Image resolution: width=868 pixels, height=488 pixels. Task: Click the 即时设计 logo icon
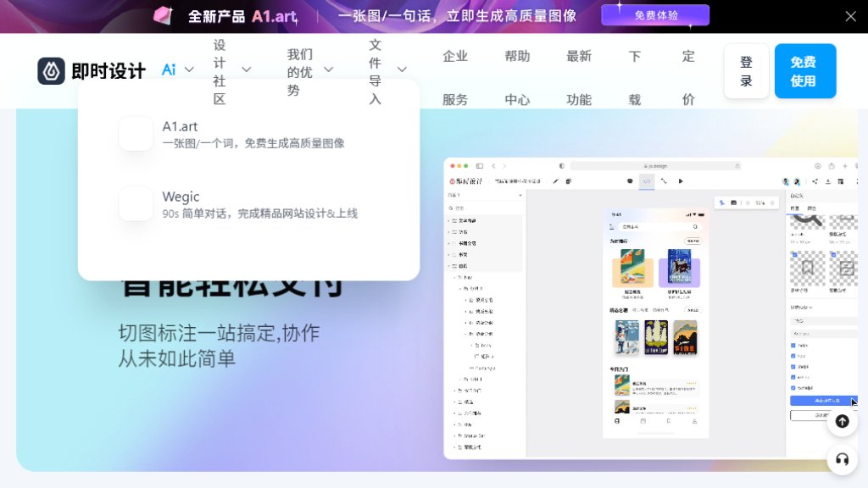tap(51, 71)
